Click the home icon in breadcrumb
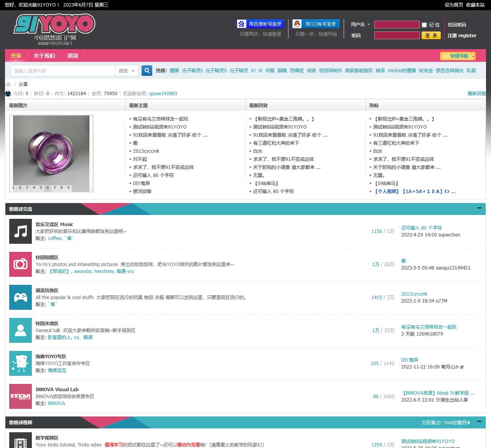491x448 pixels. [x=8, y=84]
